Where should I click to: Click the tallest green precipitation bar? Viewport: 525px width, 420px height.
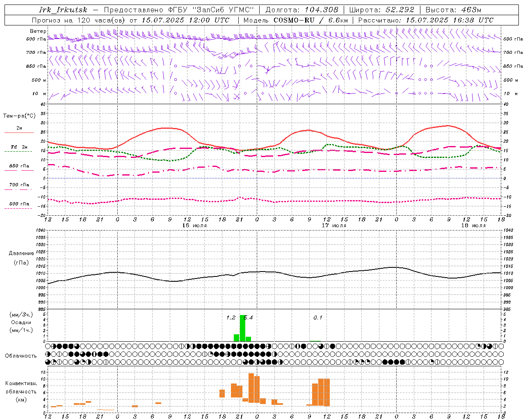[242, 328]
